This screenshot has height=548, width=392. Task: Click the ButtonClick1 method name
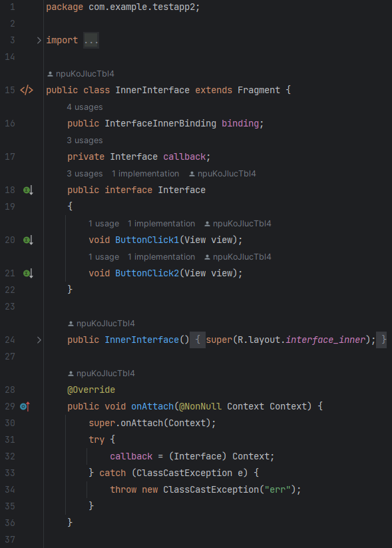pos(147,240)
